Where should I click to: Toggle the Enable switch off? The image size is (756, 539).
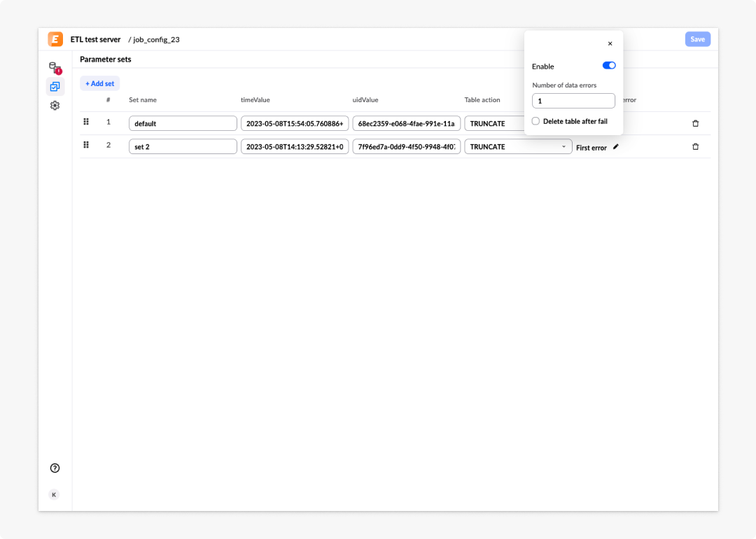click(x=609, y=66)
